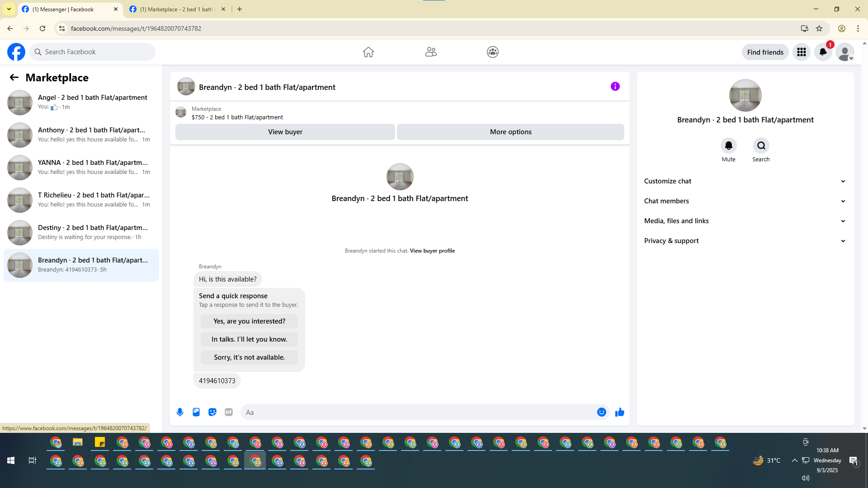
Task: Click the browser address bar URL
Action: pos(136,28)
